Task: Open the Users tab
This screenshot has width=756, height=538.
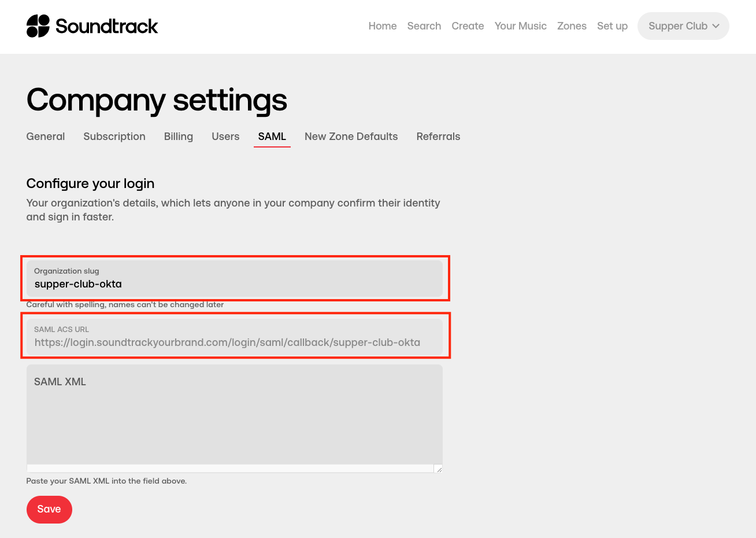Action: (x=225, y=137)
